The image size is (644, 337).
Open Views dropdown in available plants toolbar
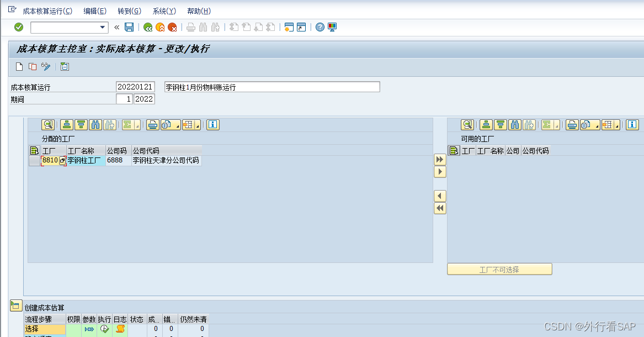click(590, 124)
